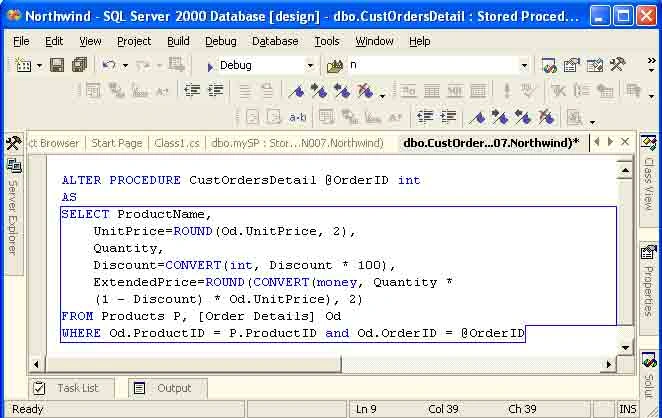Image resolution: width=662 pixels, height=418 pixels.
Task: Go to previous bookmark in third toolbar row
Action: point(523,117)
